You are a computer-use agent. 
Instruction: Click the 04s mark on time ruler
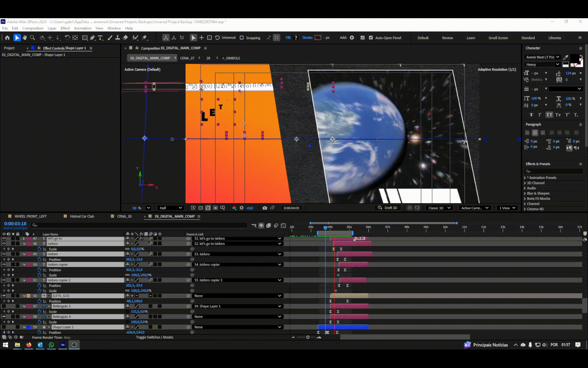330,227
